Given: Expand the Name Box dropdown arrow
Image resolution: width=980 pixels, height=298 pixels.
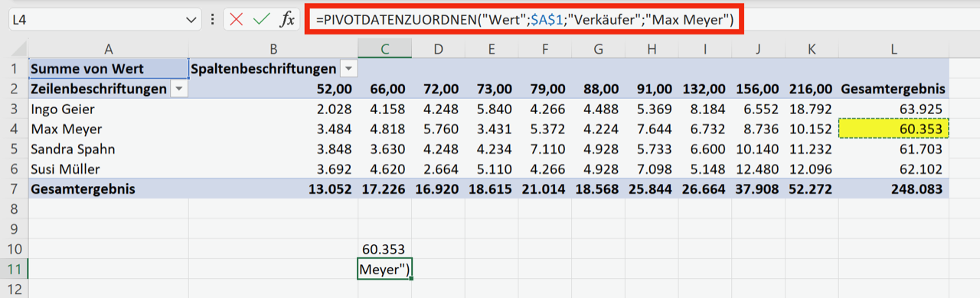Looking at the screenshot, I should click(191, 20).
